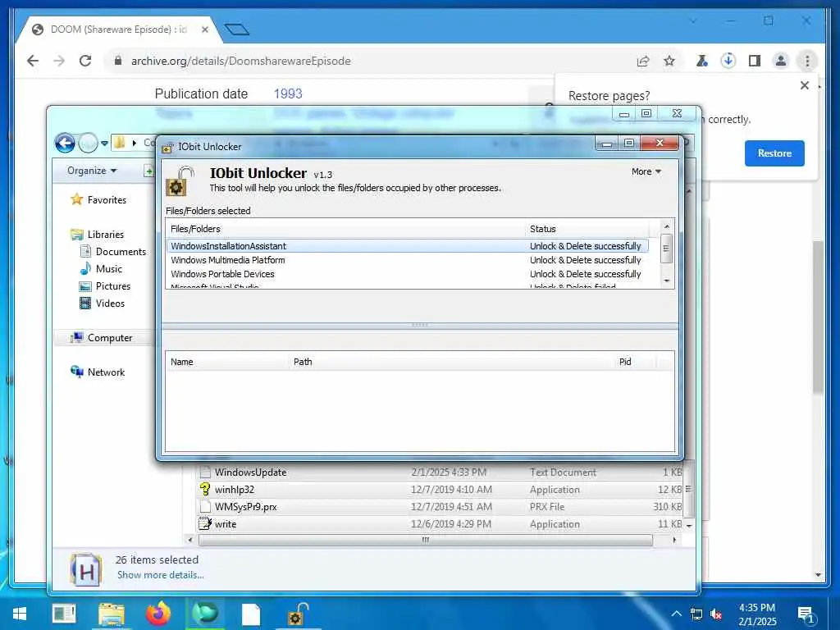Show hidden tray icons chevron
The width and height of the screenshot is (840, 630).
coord(676,614)
